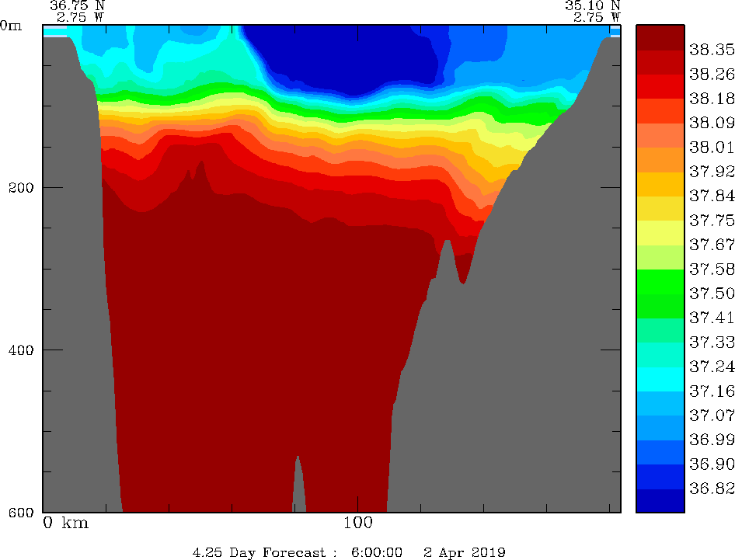The height and width of the screenshot is (560, 735).
Task: Pick the blue band between 36.90 and 36.99
Action: pyautogui.click(x=660, y=452)
